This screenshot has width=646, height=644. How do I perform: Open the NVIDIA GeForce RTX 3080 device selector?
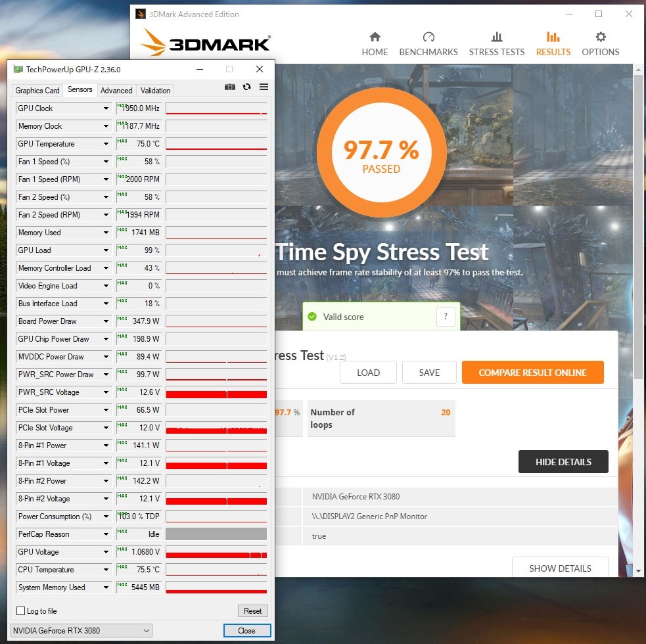pos(81,630)
